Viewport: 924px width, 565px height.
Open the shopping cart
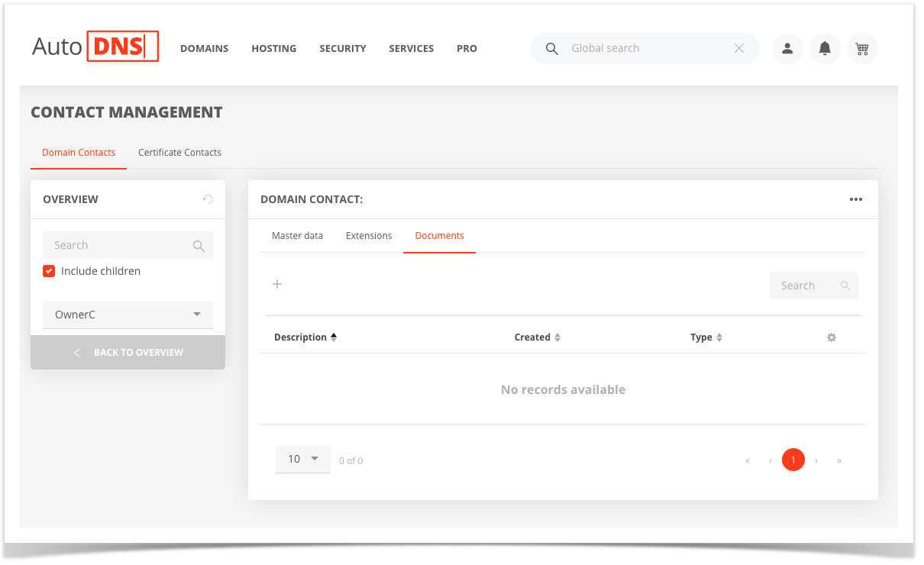coord(862,48)
